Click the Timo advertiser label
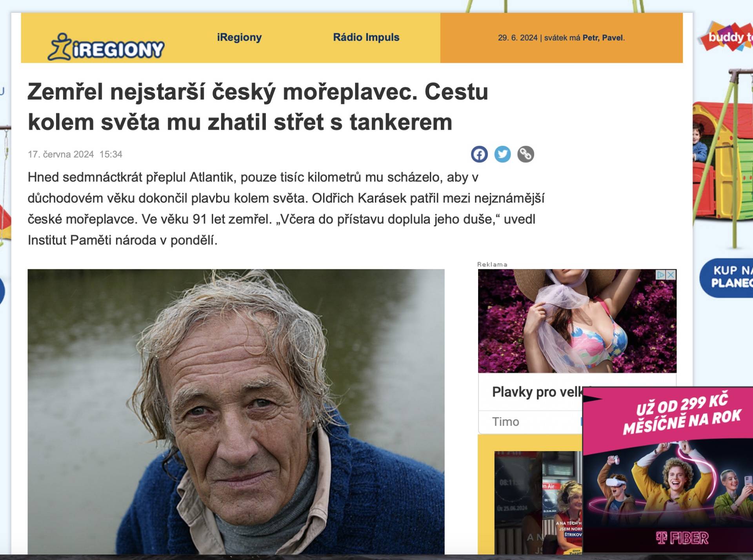This screenshot has width=753, height=560. pyautogui.click(x=506, y=422)
